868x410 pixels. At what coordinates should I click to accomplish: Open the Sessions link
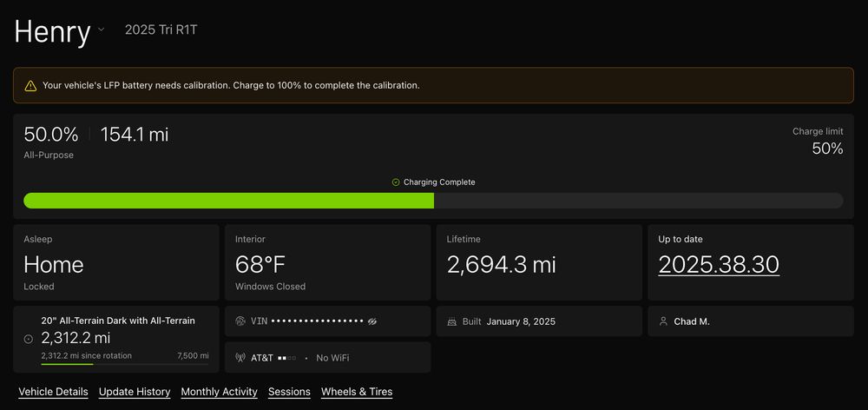click(x=289, y=392)
